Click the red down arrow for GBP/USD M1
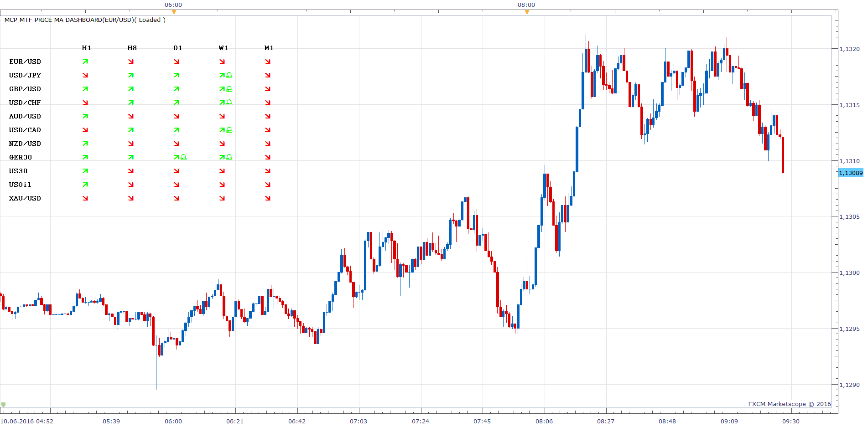The width and height of the screenshot is (868, 427). (x=268, y=89)
